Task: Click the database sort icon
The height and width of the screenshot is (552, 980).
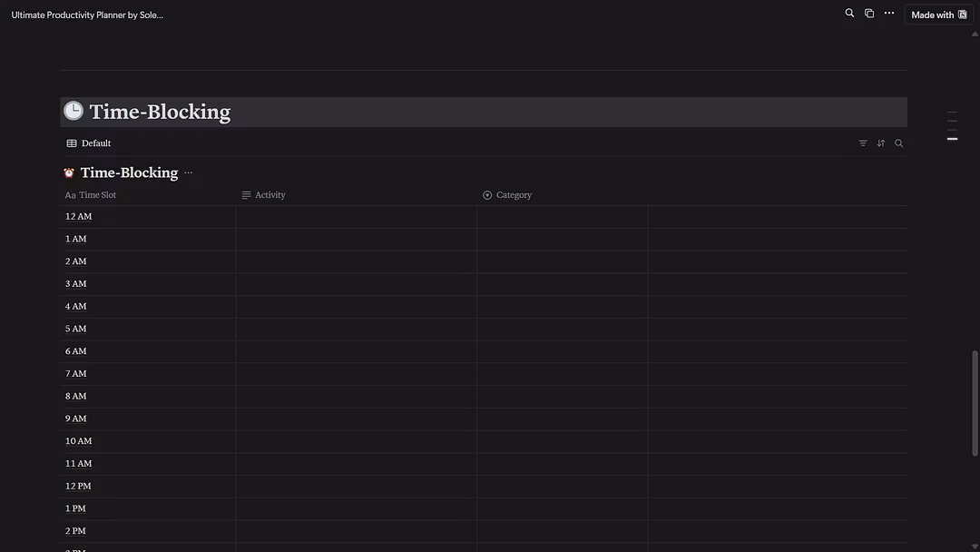Action: pos(880,143)
